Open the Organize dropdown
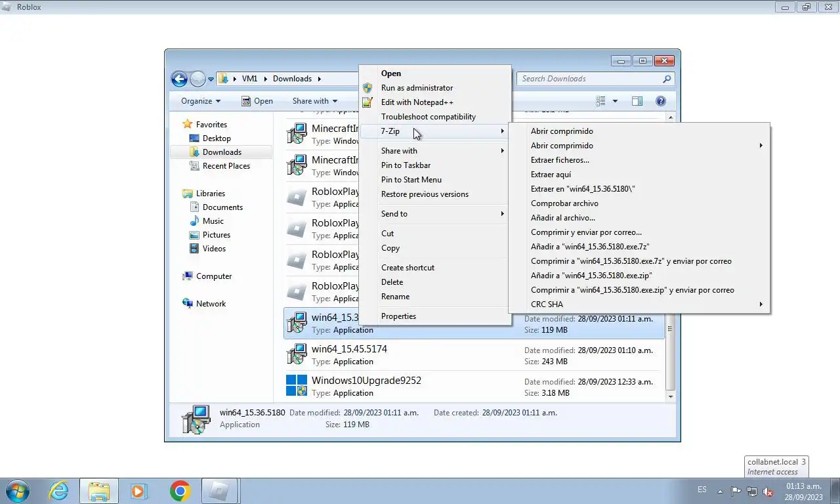 click(201, 101)
